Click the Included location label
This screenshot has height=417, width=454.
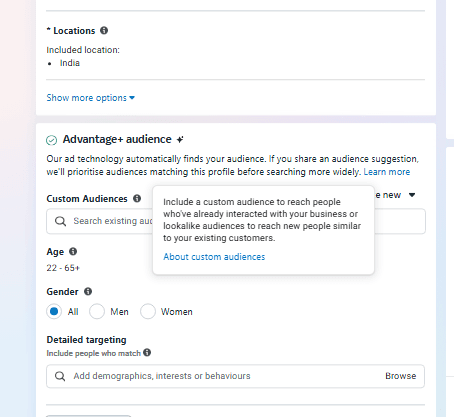[x=83, y=50]
